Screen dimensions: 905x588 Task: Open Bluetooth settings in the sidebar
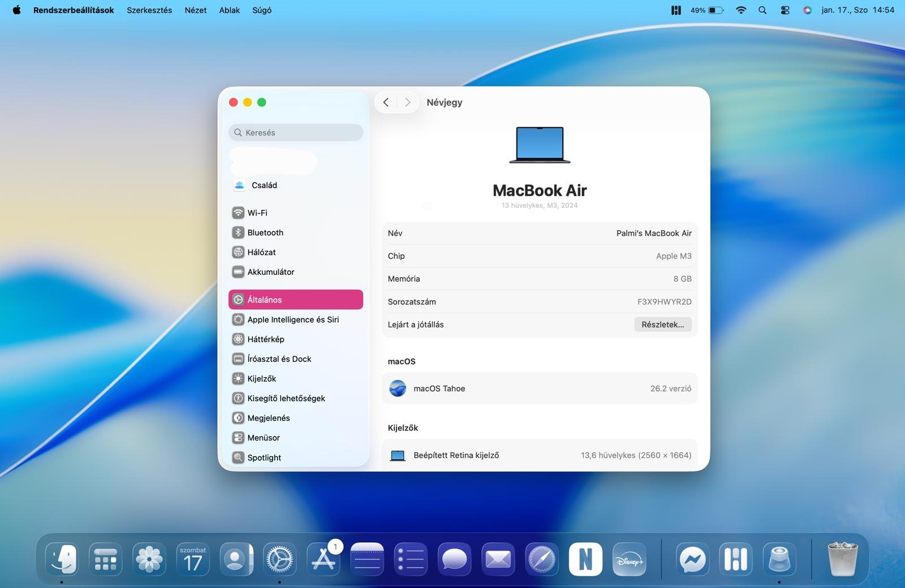click(x=296, y=232)
